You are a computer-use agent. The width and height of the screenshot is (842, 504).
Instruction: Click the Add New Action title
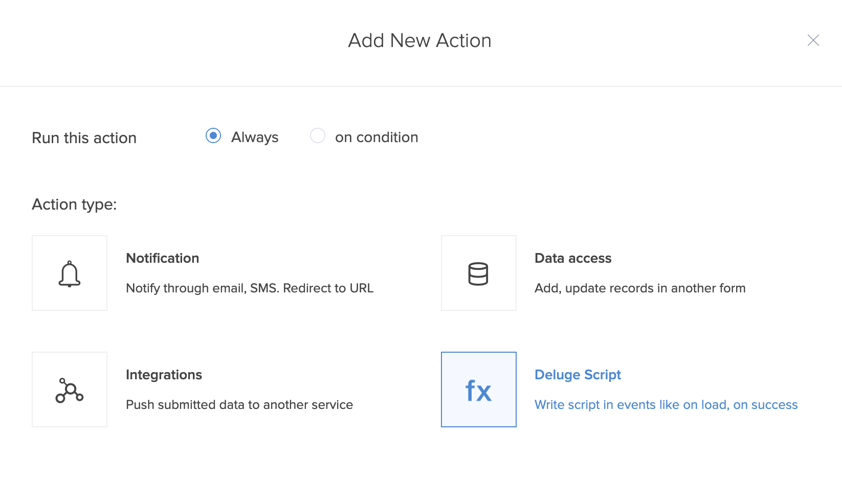pos(419,40)
